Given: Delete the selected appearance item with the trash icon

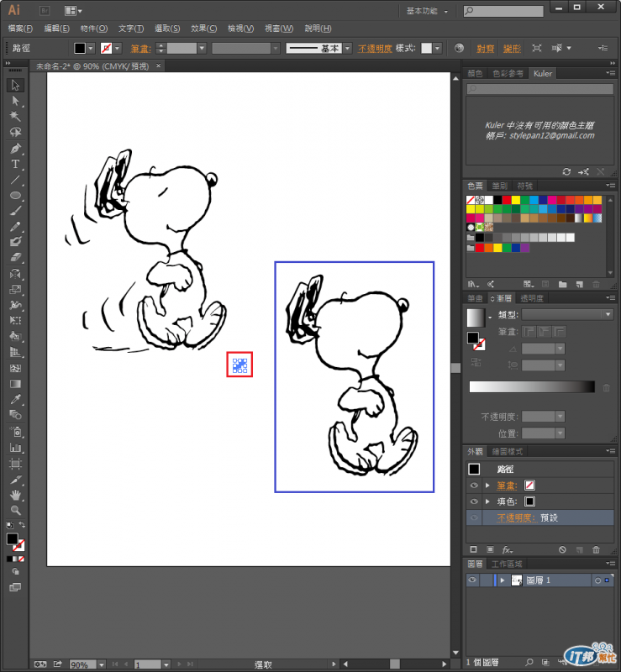Looking at the screenshot, I should pos(596,549).
